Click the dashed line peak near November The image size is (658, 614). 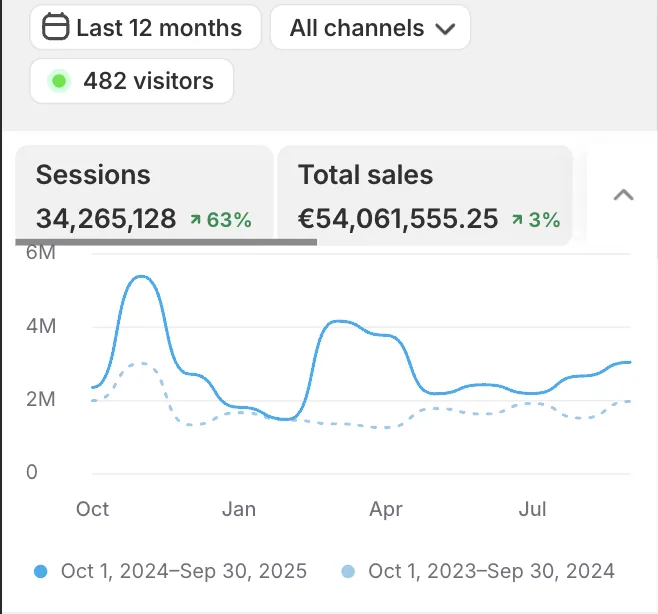(142, 363)
